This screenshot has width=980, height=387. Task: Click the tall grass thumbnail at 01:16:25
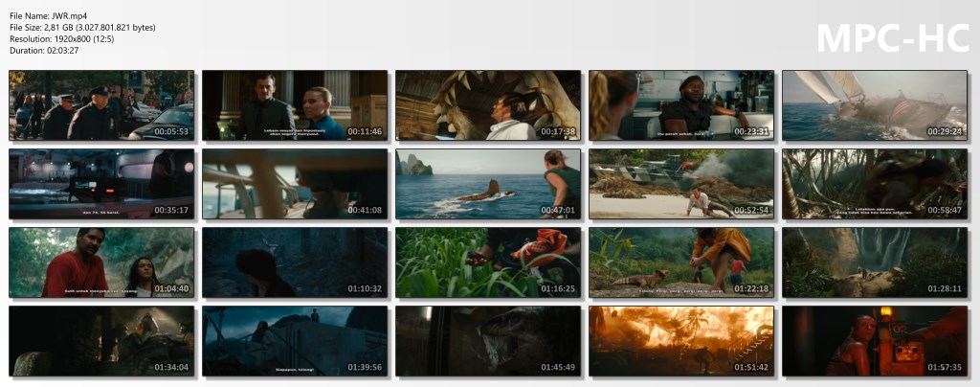pos(488,262)
